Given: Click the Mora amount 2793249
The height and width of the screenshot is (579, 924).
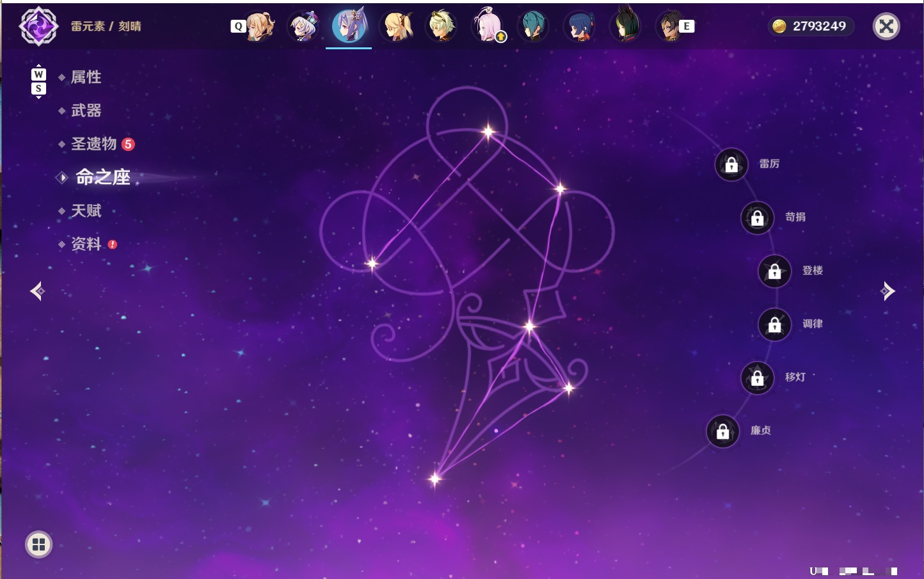Looking at the screenshot, I should pyautogui.click(x=819, y=26).
